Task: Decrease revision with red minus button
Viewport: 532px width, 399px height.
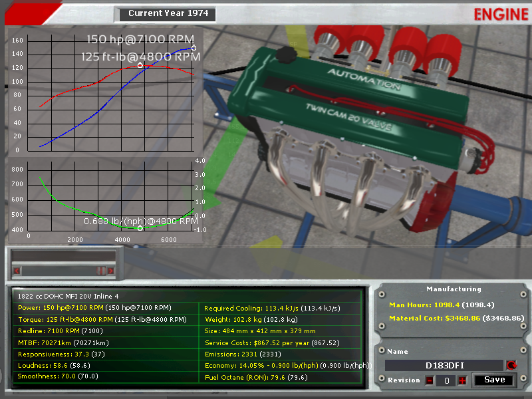Action: point(430,380)
